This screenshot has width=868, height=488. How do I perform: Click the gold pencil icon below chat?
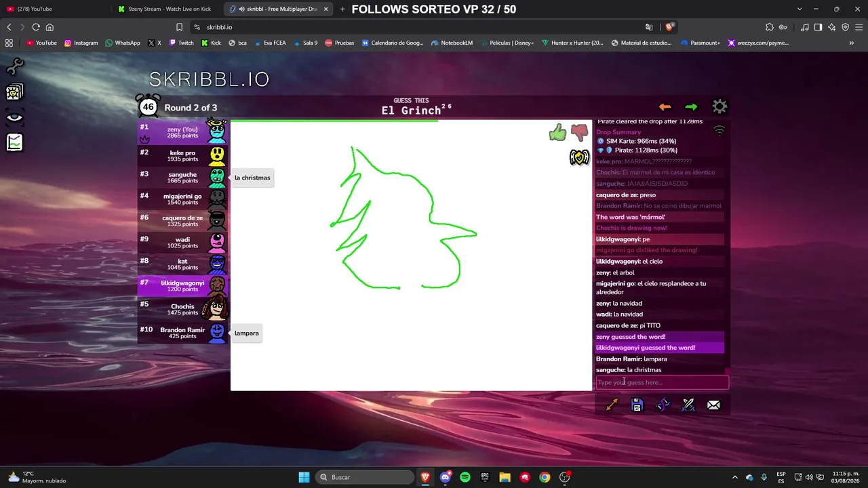pos(612,405)
